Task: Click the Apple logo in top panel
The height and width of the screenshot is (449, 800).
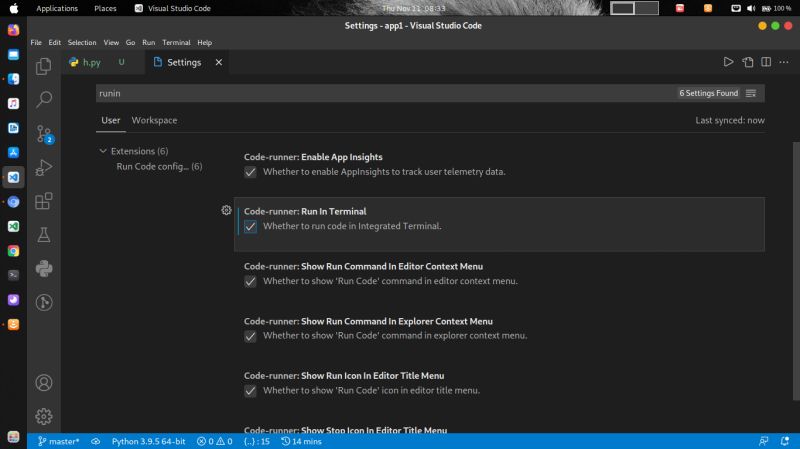Action: tap(14, 8)
